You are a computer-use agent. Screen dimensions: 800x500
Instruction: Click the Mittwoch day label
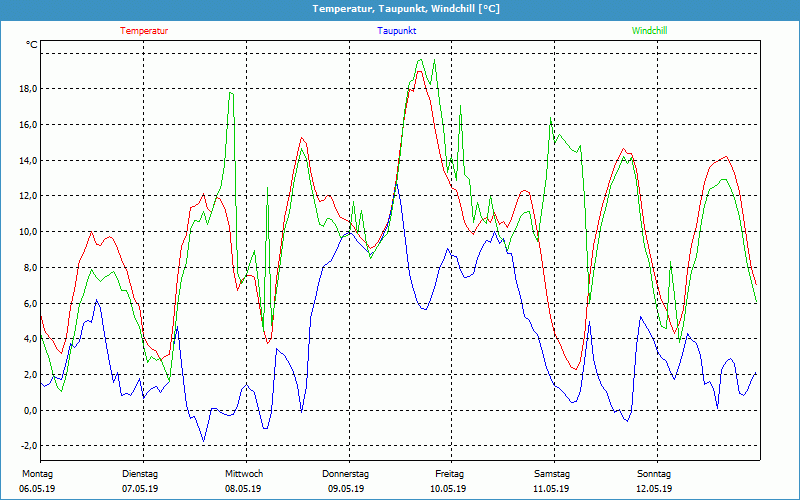244,474
